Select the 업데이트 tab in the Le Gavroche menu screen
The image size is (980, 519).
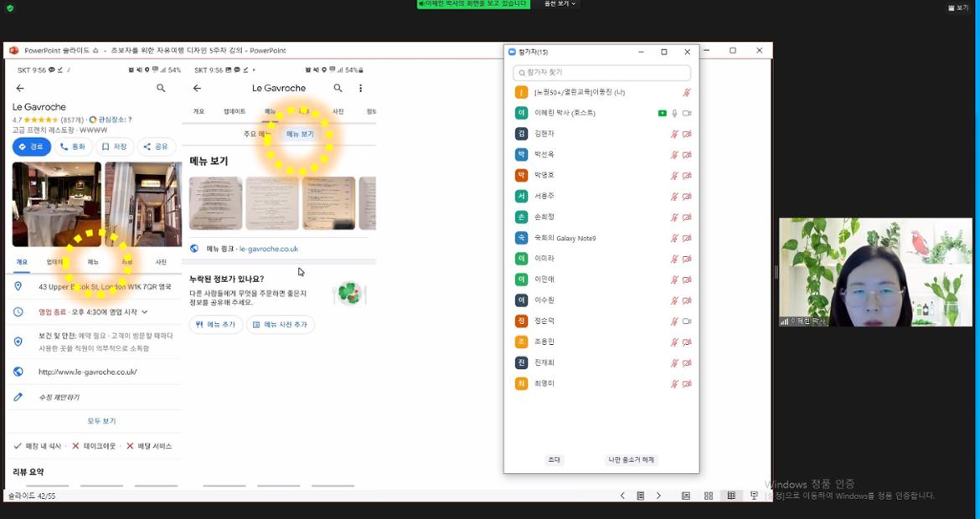click(235, 111)
